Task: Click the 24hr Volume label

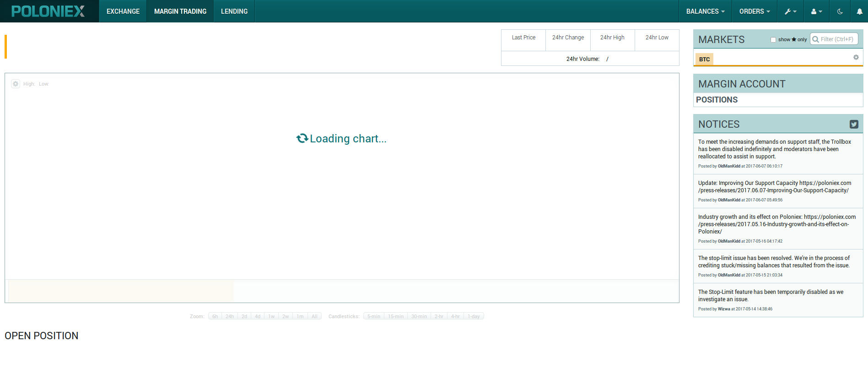Action: [582, 59]
